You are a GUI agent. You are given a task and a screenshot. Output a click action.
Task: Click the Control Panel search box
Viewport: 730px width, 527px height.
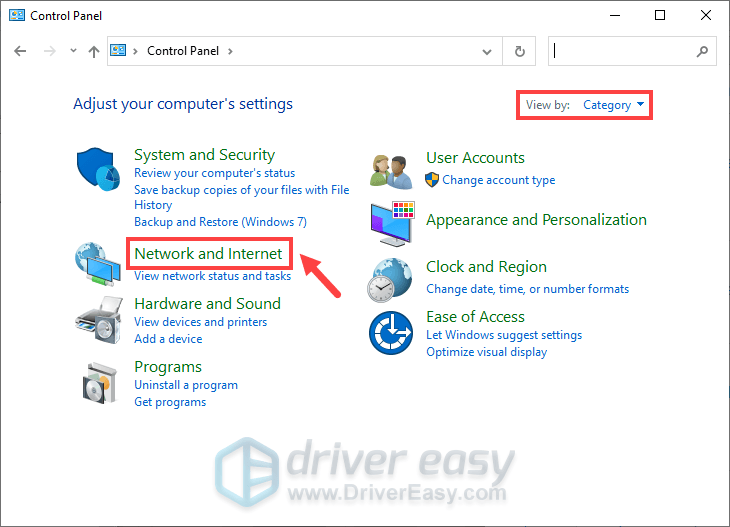click(x=620, y=51)
